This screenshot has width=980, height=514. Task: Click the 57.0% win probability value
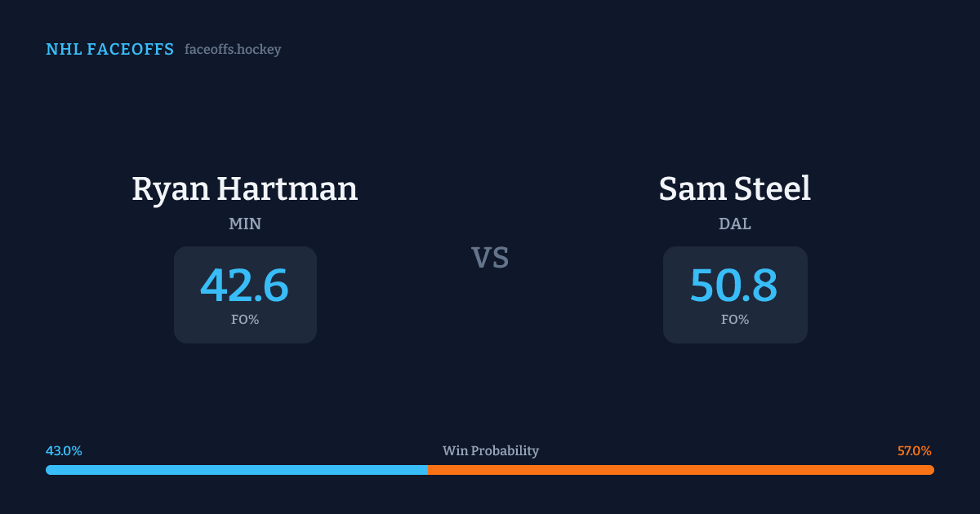(915, 451)
